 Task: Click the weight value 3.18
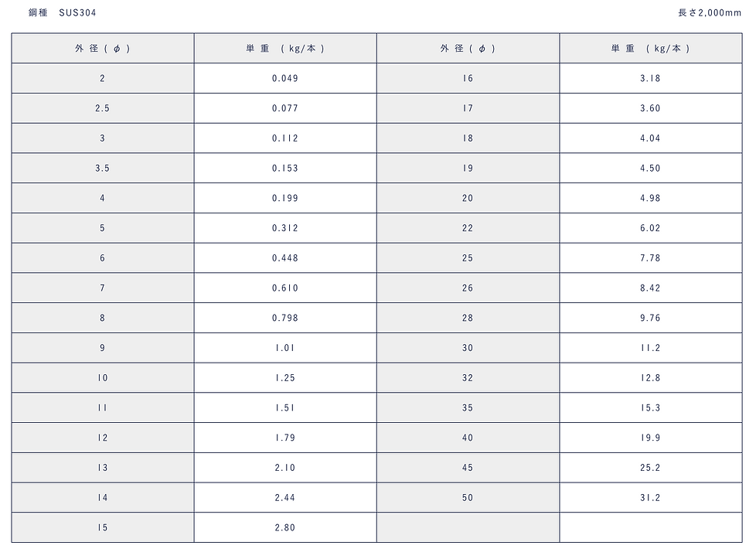650,78
